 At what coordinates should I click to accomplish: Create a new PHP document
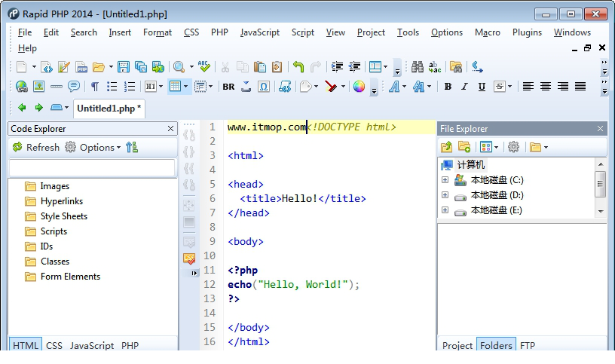[x=81, y=67]
